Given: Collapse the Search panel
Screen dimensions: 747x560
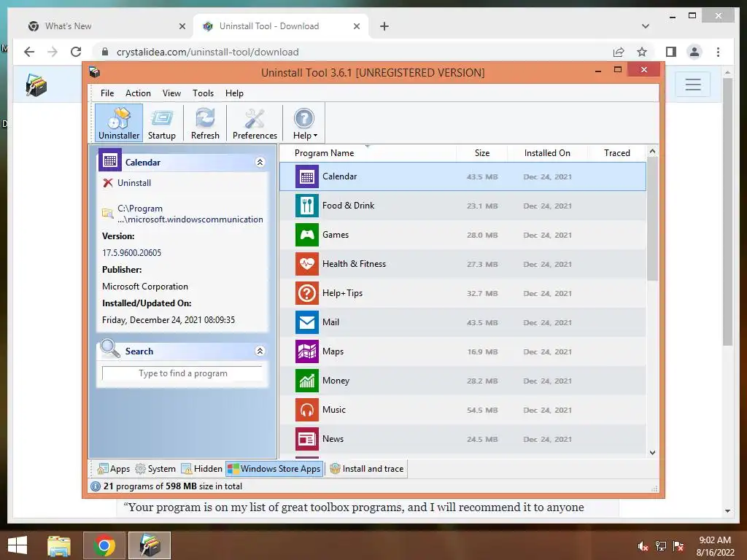Looking at the screenshot, I should tap(260, 351).
